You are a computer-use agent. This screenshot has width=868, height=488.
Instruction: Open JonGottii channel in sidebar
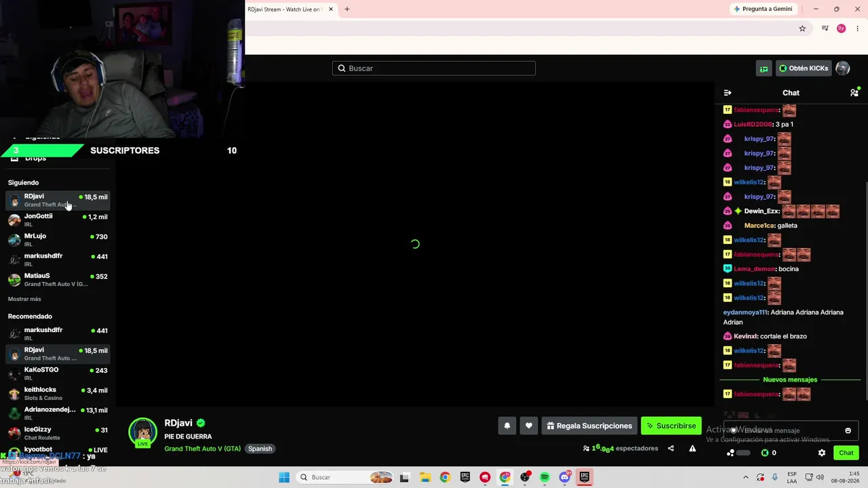(58, 220)
